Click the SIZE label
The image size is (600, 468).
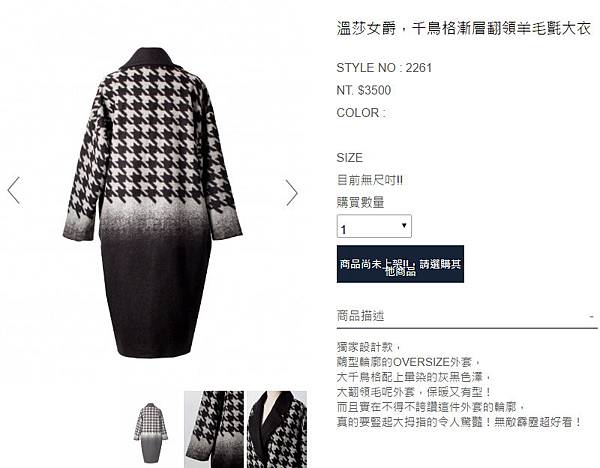(349, 158)
